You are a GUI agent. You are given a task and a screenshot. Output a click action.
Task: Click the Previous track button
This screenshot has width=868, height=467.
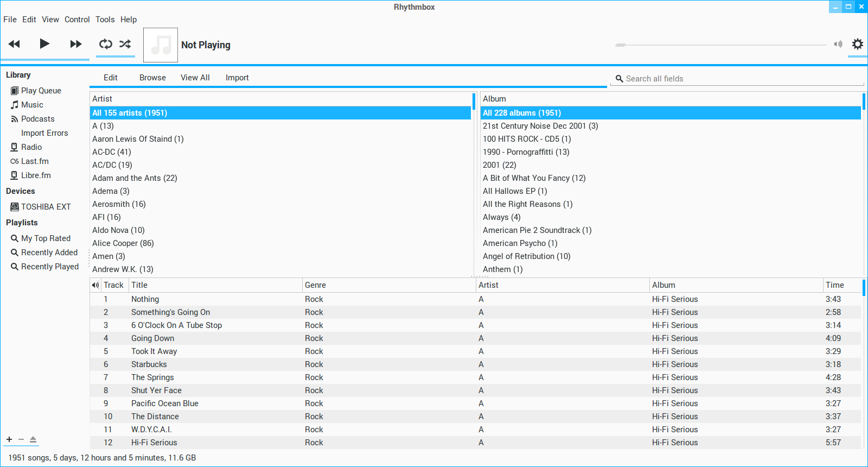pyautogui.click(x=15, y=44)
